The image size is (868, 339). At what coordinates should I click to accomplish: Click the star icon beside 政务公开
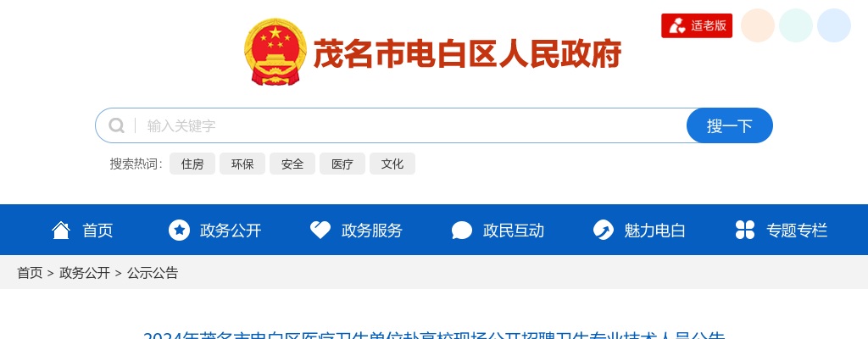[x=179, y=230]
